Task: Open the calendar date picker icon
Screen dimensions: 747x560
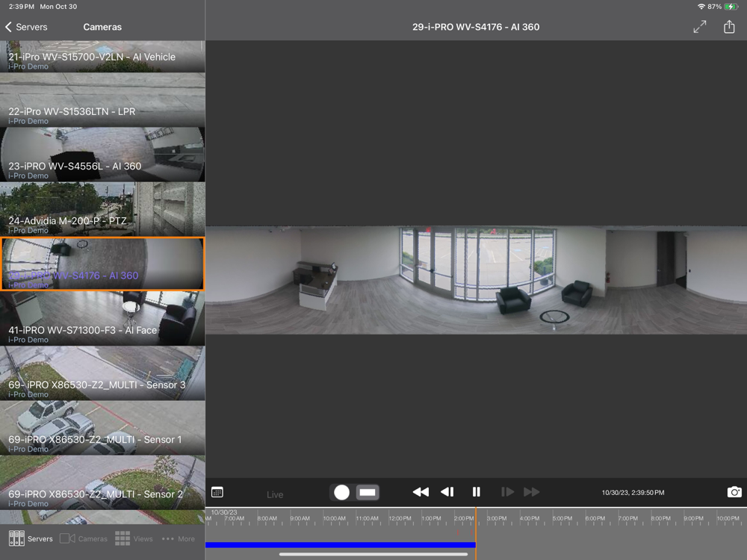Action: pos(217,492)
